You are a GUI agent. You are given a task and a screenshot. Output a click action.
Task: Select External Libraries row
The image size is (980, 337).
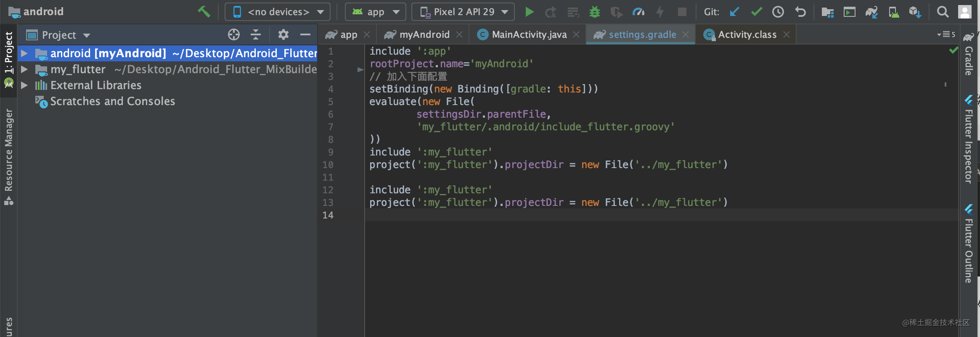pos(167,85)
